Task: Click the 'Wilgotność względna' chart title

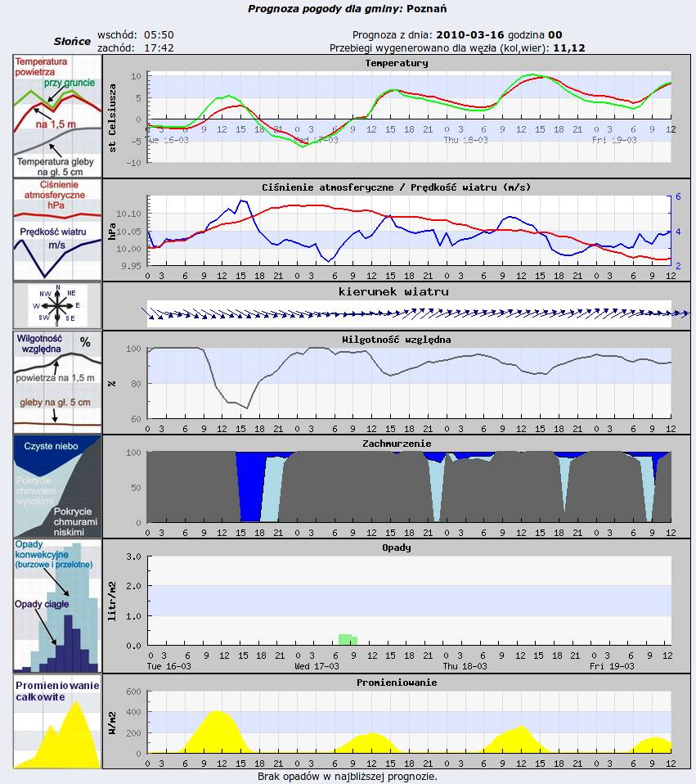Action: click(x=397, y=340)
